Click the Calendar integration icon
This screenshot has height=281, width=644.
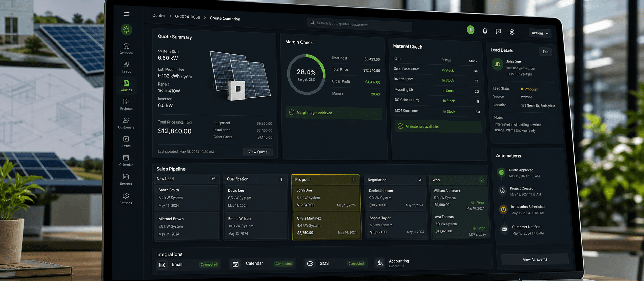pos(236,264)
